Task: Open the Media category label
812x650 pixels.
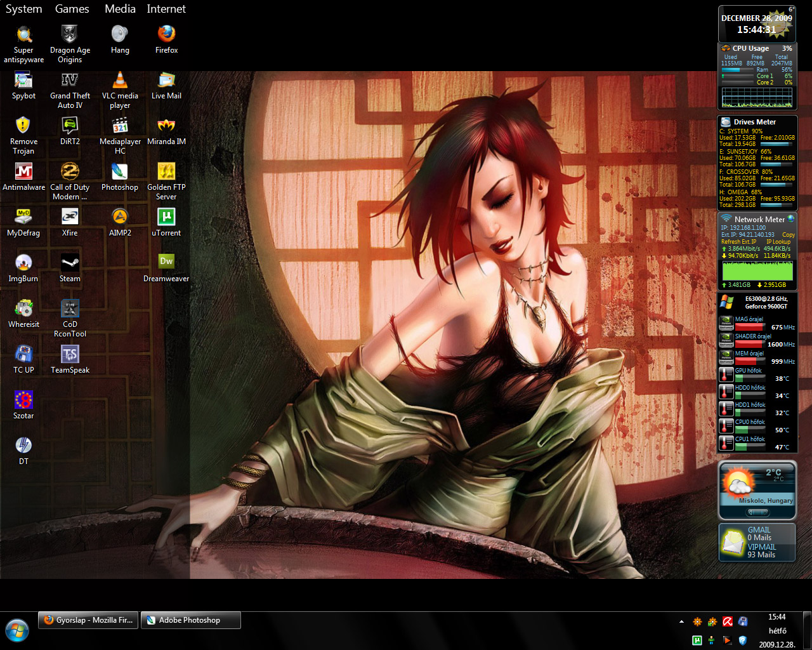Action: (x=120, y=9)
